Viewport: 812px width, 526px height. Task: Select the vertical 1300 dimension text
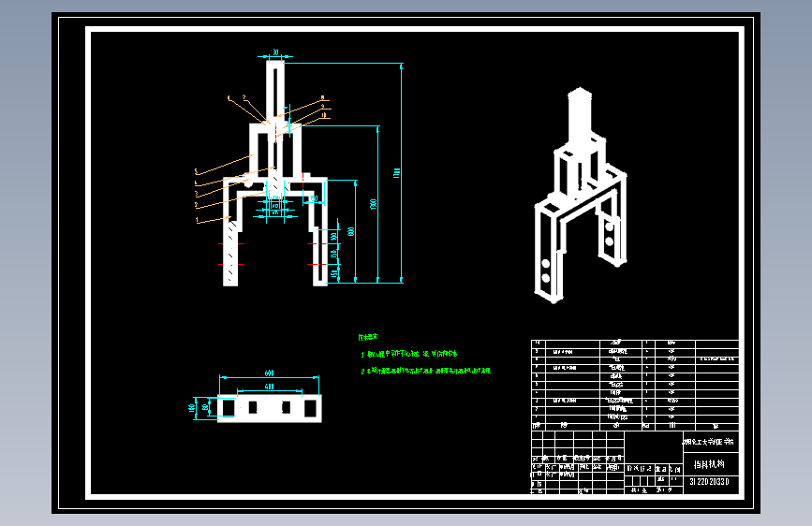pos(373,204)
